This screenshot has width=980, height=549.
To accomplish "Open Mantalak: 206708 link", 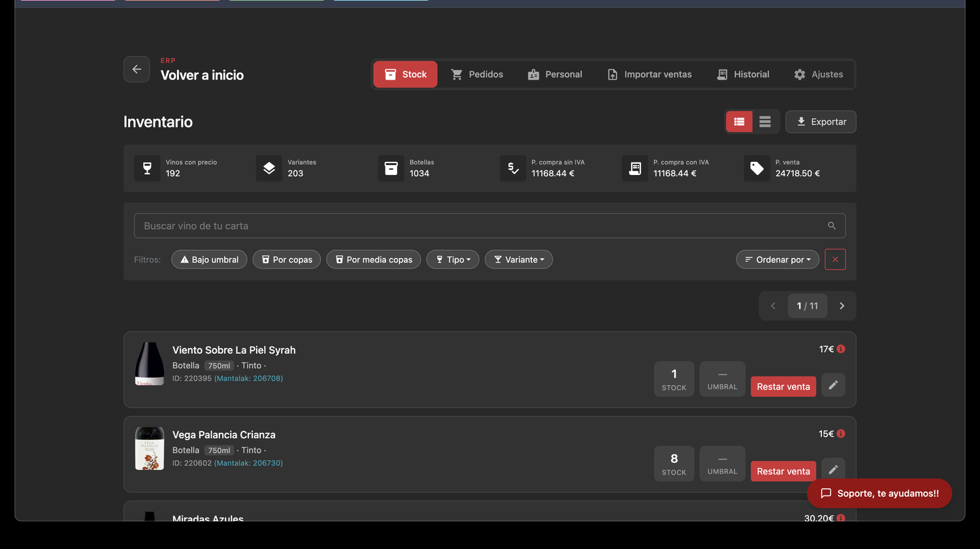I will pos(249,379).
